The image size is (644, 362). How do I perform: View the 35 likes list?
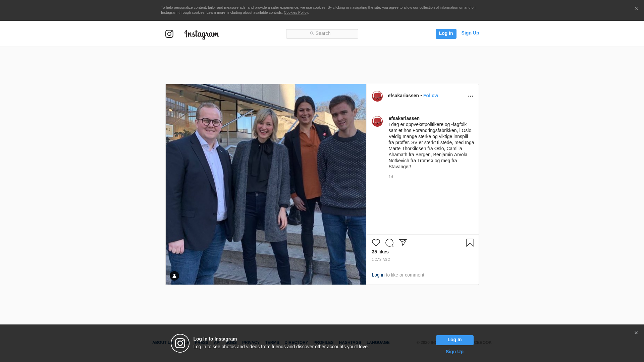[380, 252]
